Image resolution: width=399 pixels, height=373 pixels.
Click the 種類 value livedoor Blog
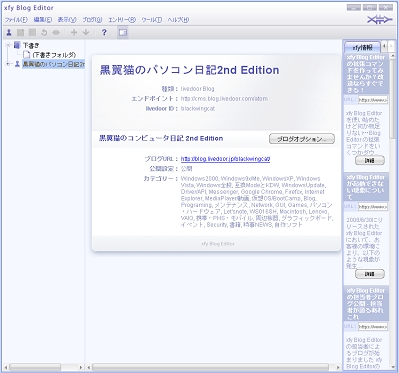point(197,89)
